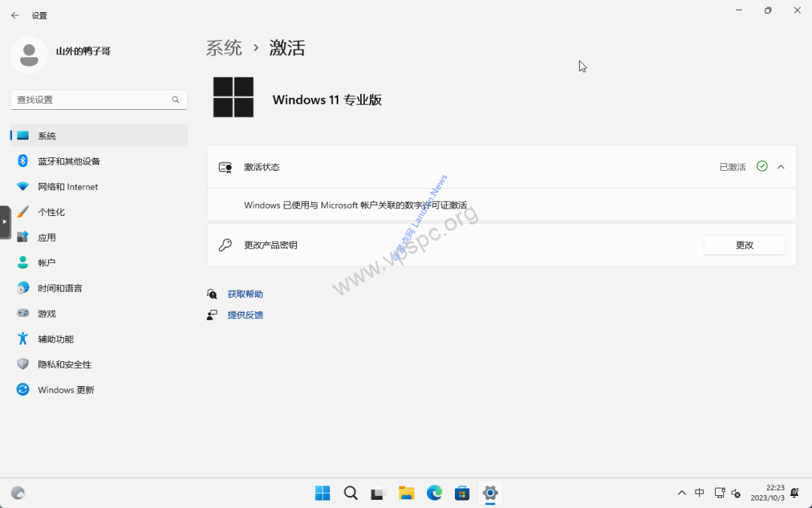Viewport: 812px width, 508px height.
Task: Open the Windows Start menu
Action: click(x=323, y=493)
